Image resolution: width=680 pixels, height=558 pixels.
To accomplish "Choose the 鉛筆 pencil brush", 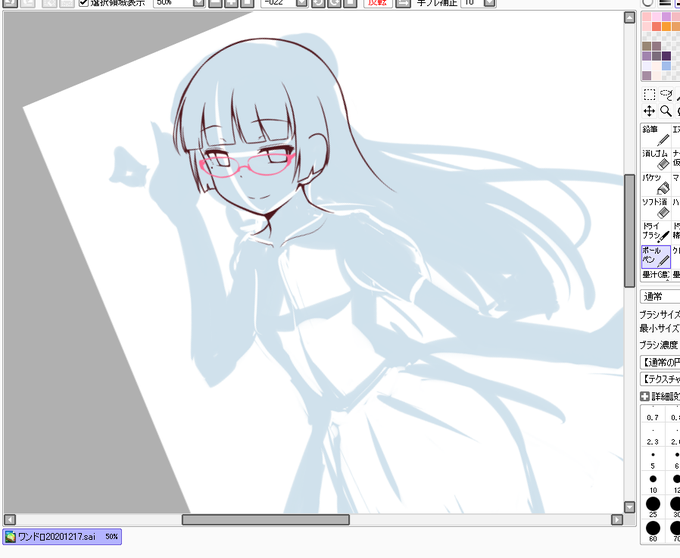I will coord(656,135).
